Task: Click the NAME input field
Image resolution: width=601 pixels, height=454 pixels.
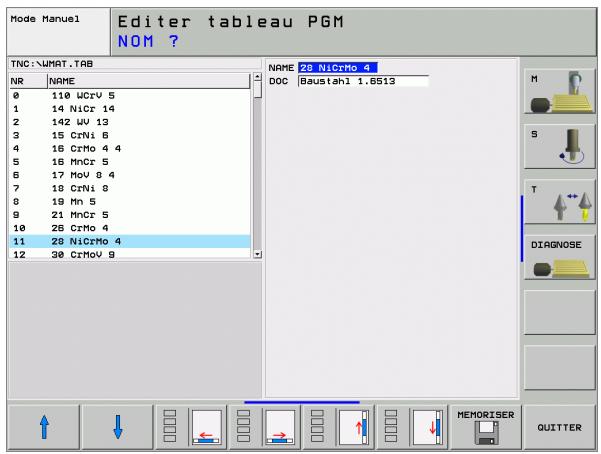Action: click(x=338, y=68)
